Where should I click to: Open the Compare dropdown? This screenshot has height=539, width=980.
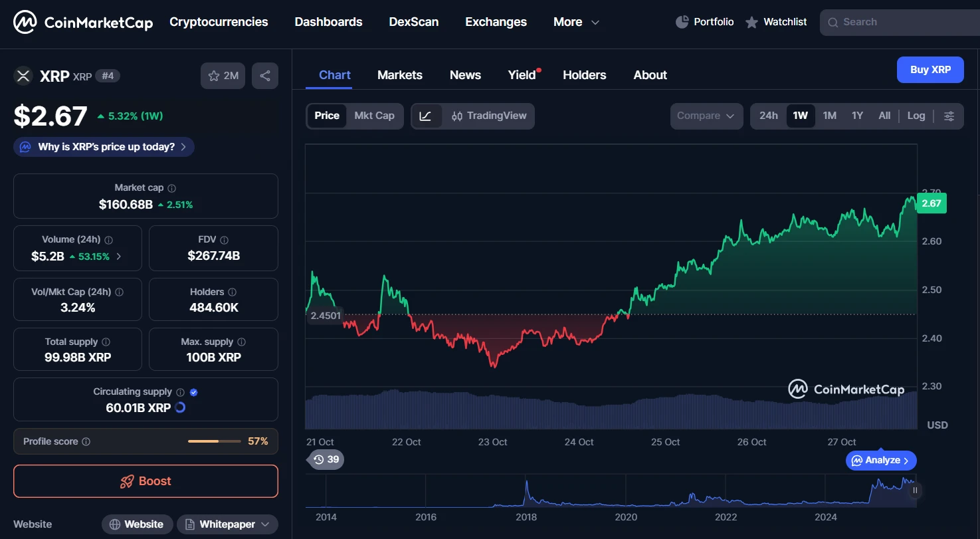[706, 116]
